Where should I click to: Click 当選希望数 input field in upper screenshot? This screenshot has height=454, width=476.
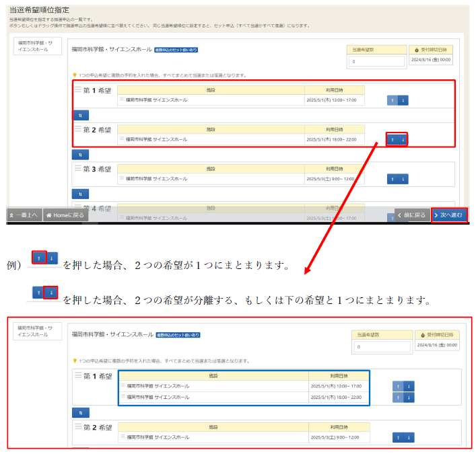click(376, 62)
